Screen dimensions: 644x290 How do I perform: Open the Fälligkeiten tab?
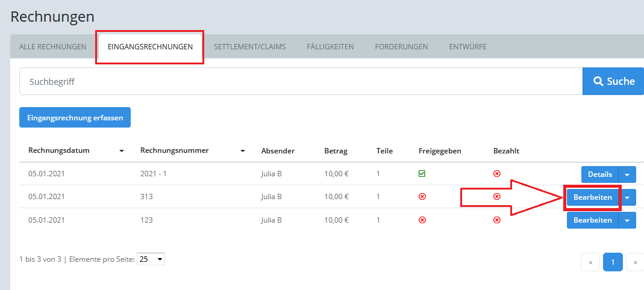click(330, 47)
